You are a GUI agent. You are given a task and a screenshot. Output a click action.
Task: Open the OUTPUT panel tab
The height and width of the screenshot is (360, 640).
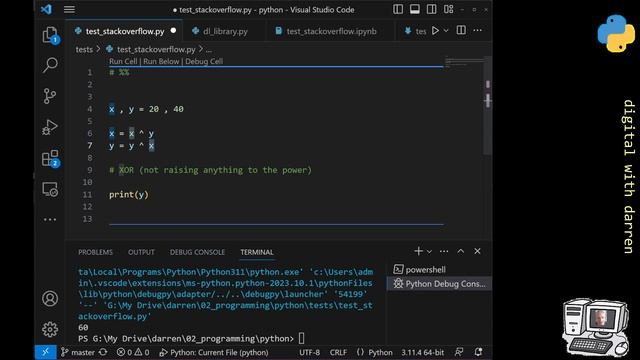click(x=141, y=252)
